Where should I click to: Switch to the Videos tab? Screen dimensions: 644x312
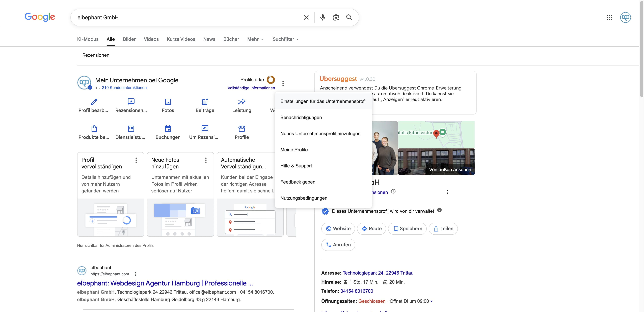click(151, 39)
